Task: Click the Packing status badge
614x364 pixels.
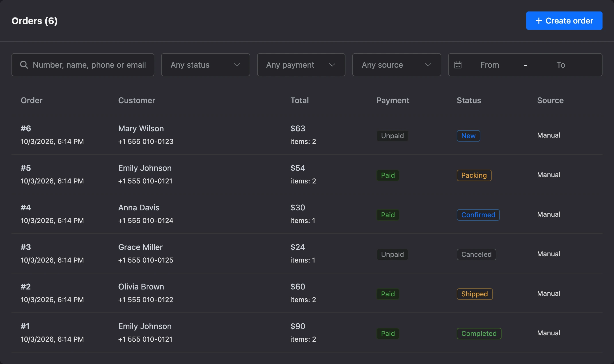Action: 474,175
